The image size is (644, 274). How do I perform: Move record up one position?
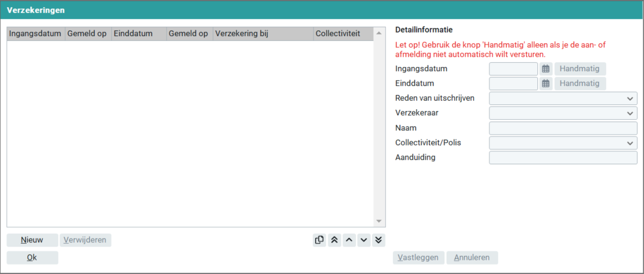tap(349, 240)
